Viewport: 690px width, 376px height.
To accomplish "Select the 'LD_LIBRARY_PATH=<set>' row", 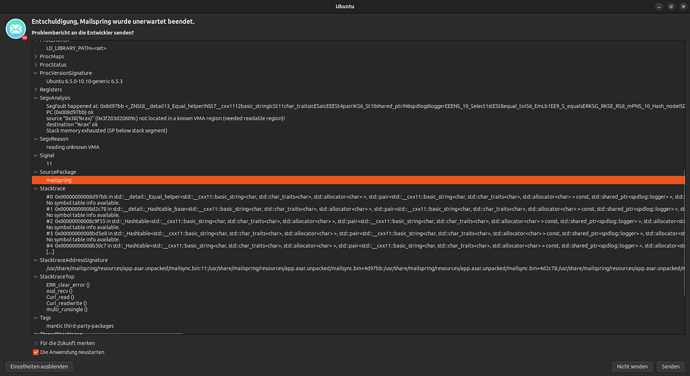I will pos(76,48).
